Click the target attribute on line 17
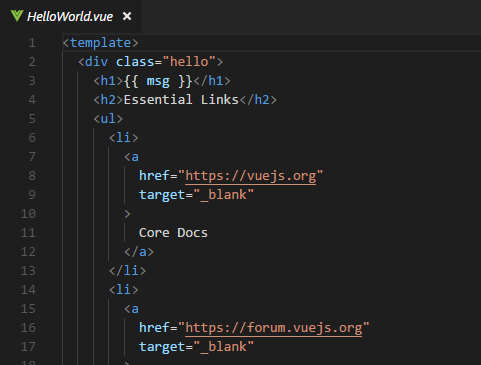 click(x=162, y=347)
